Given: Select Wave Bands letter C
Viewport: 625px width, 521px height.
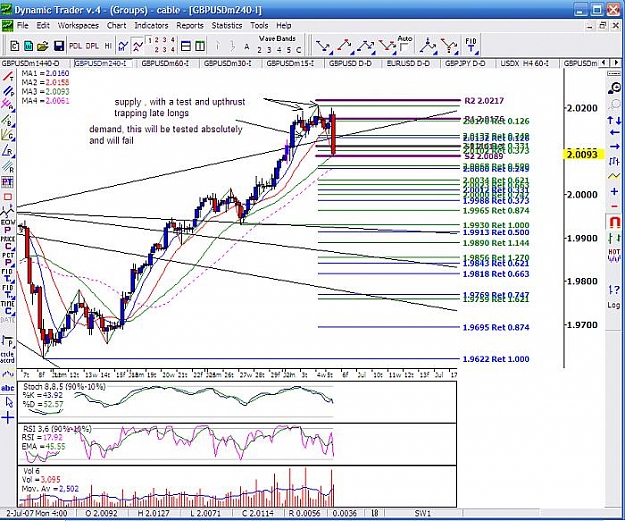Looking at the screenshot, I should coord(299,50).
